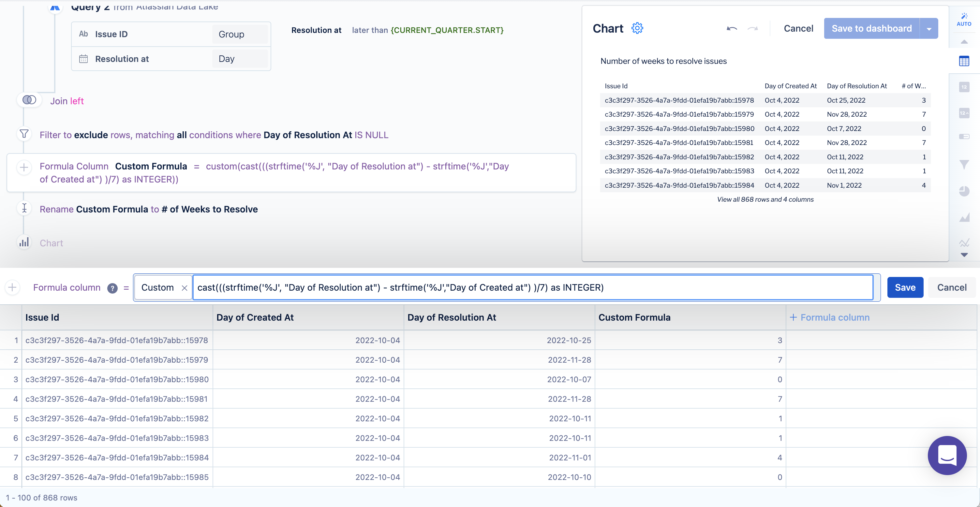
Task: Click the undo arrow in Chart panel
Action: pyautogui.click(x=732, y=29)
